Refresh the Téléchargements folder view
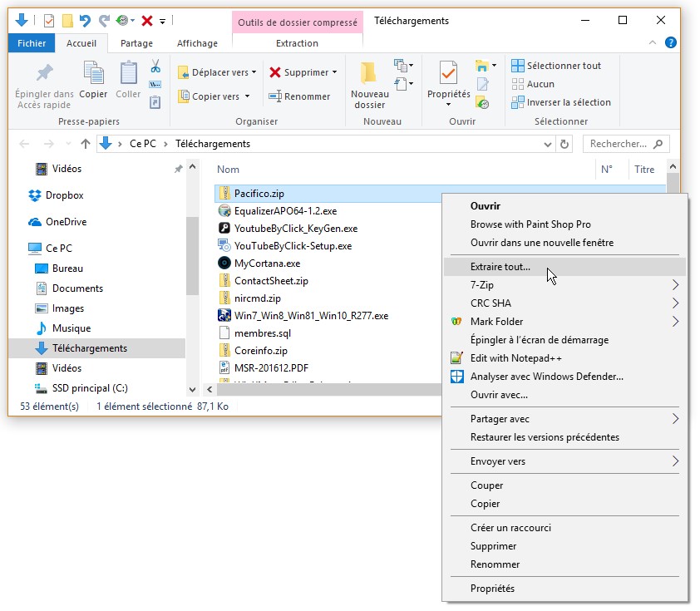This screenshot has width=700, height=611. (565, 144)
